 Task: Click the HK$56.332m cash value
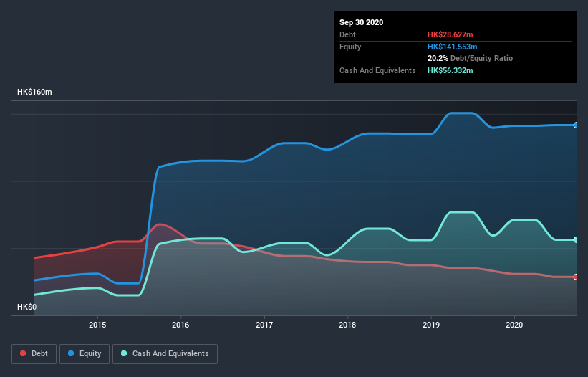pos(450,70)
